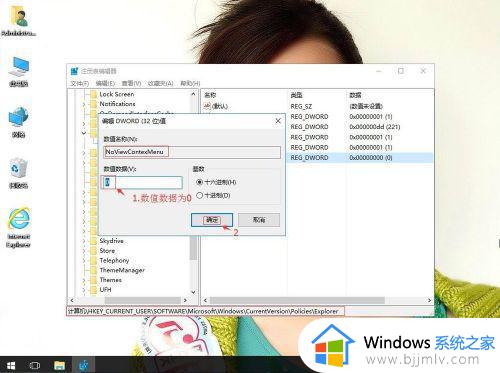
Task: Select the ThemeManager tree key
Action: (x=122, y=270)
